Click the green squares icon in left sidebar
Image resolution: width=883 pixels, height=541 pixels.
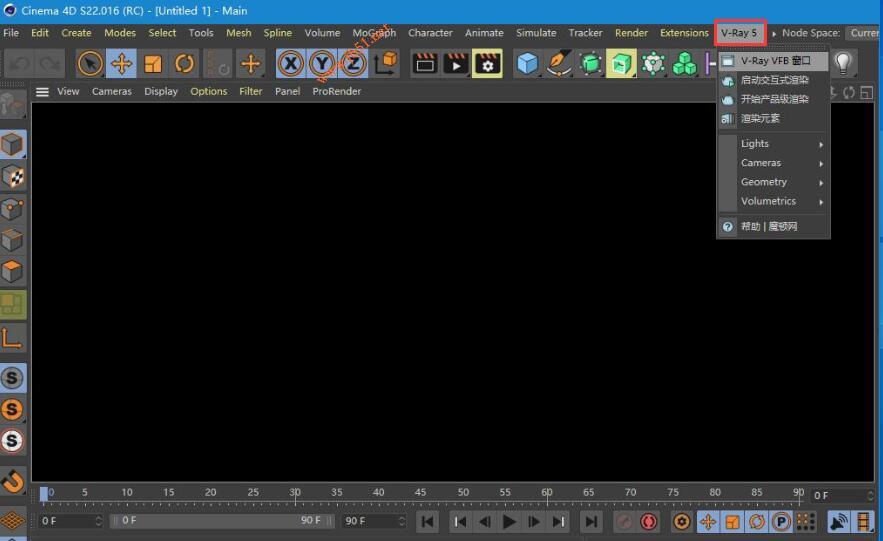click(12, 305)
